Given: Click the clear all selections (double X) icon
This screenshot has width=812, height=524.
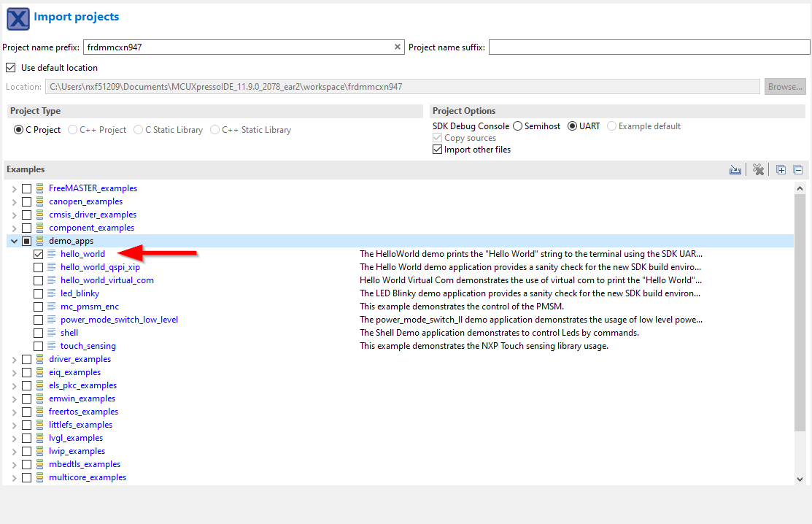Looking at the screenshot, I should tap(759, 170).
